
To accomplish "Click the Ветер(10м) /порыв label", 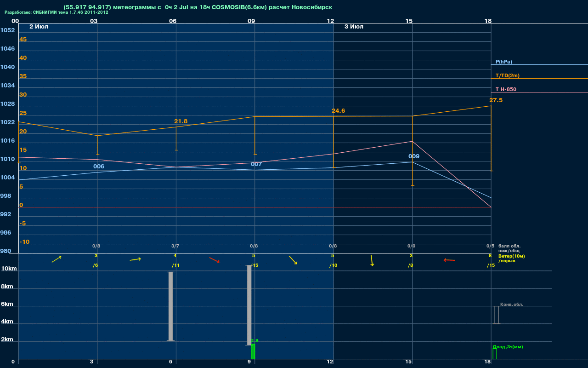I will [x=511, y=258].
